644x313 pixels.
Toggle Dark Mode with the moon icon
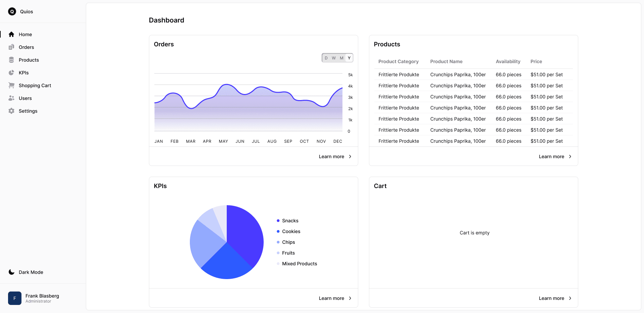(11, 272)
